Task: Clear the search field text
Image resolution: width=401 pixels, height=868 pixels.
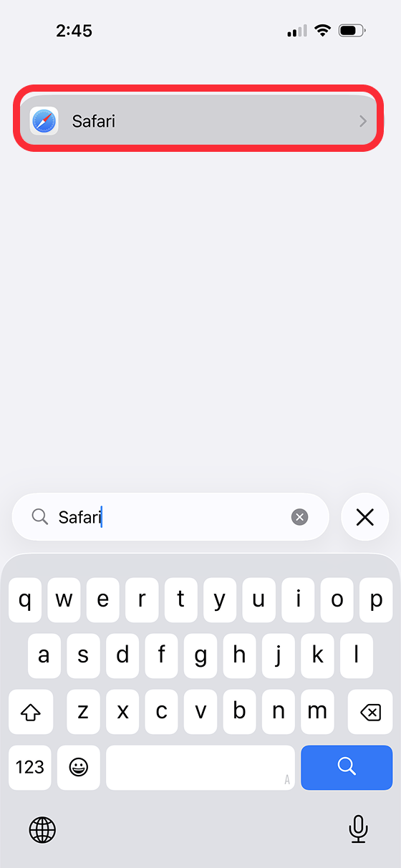Action: click(300, 516)
